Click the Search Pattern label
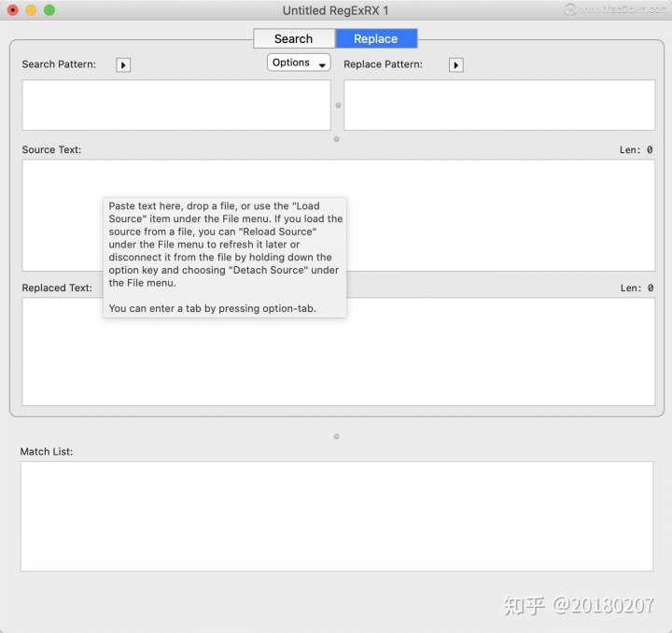Screen dimensions: 672x633 (x=59, y=64)
